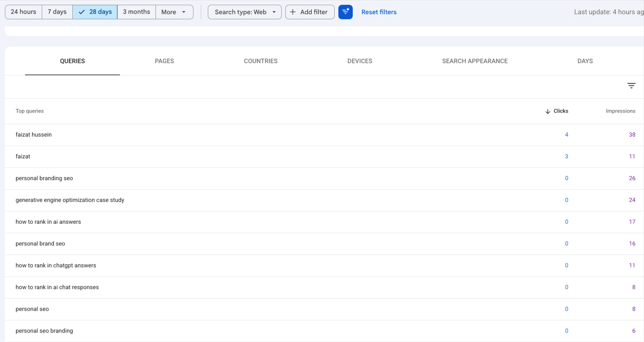Click the 'Top queries' column header
Image resolution: width=644 pixels, height=342 pixels.
coord(30,111)
